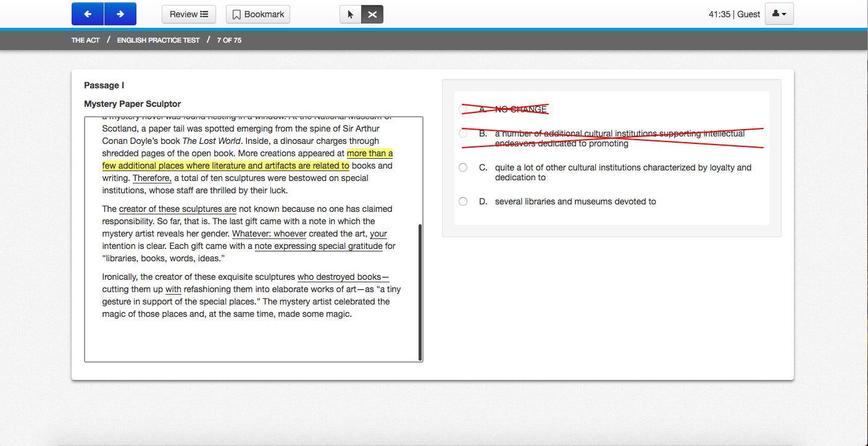Click underlined word 'Therefore,'
The height and width of the screenshot is (446, 868).
point(152,178)
